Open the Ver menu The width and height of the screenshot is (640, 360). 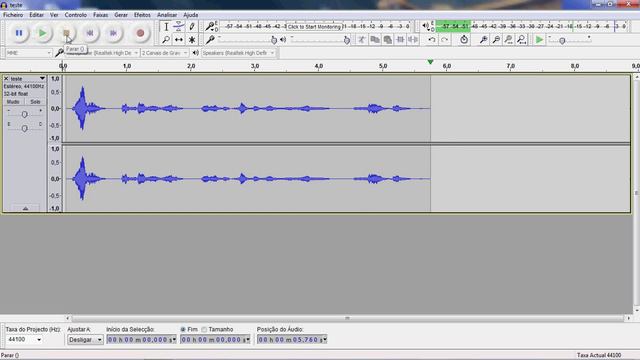54,15
